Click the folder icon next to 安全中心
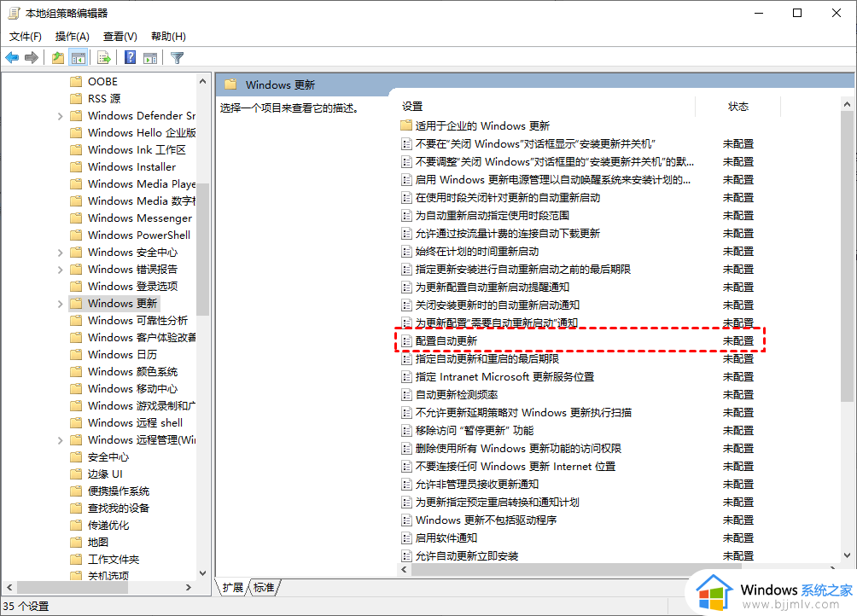The width and height of the screenshot is (857, 616). coord(77,456)
